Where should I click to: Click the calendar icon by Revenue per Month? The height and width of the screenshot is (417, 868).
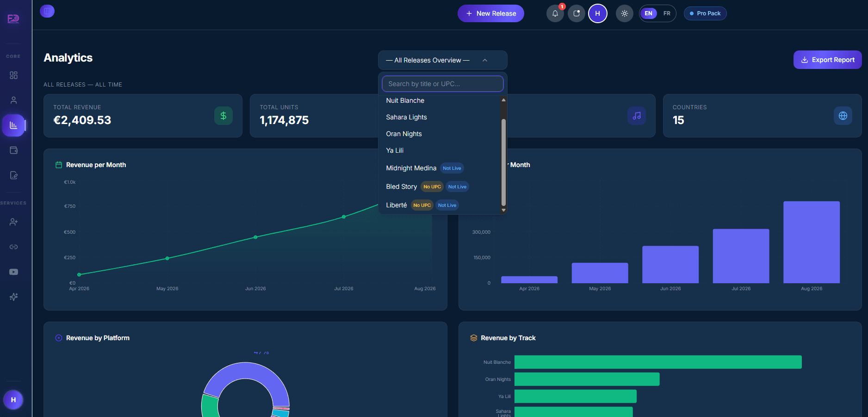point(59,165)
